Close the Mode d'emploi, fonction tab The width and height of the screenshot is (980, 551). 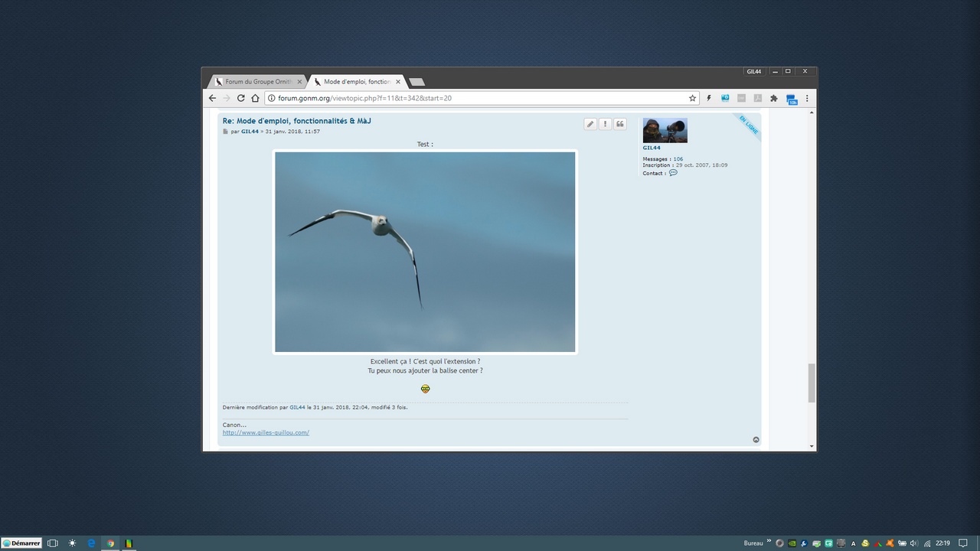point(398,82)
